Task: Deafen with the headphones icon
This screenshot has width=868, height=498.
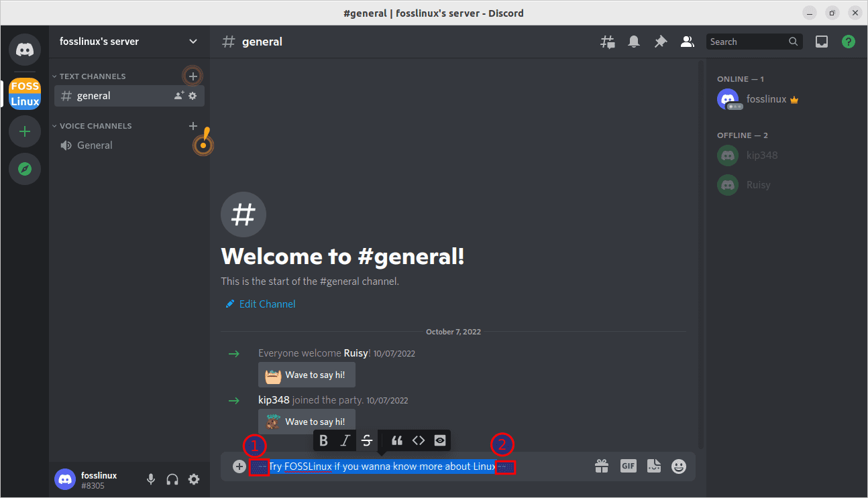Action: tap(172, 479)
